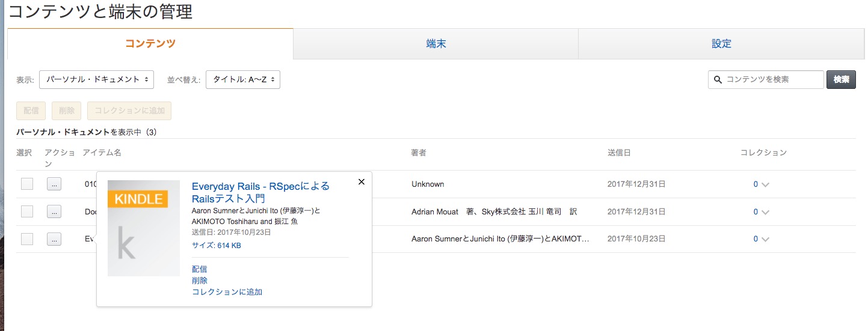Click author cell Aaron SumnerとJunichi Ito
The width and height of the screenshot is (868, 331).
500,239
